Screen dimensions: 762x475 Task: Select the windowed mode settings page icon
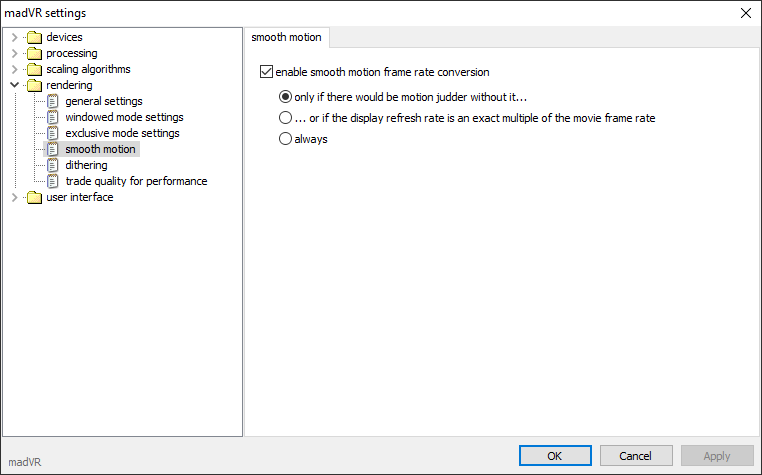[x=52, y=117]
